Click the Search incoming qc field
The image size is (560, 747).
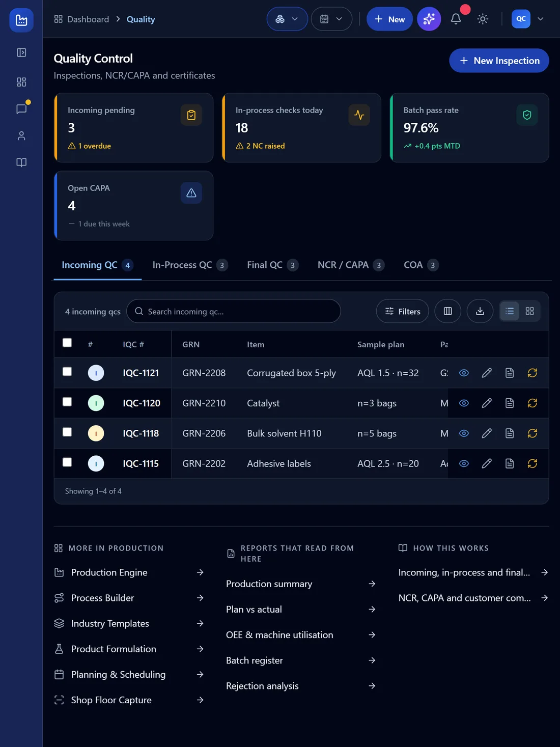(x=234, y=311)
